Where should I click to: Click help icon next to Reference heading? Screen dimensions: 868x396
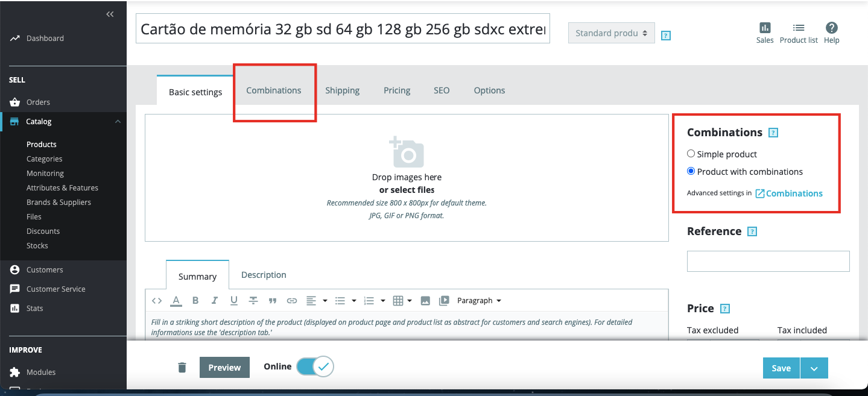[x=752, y=231]
